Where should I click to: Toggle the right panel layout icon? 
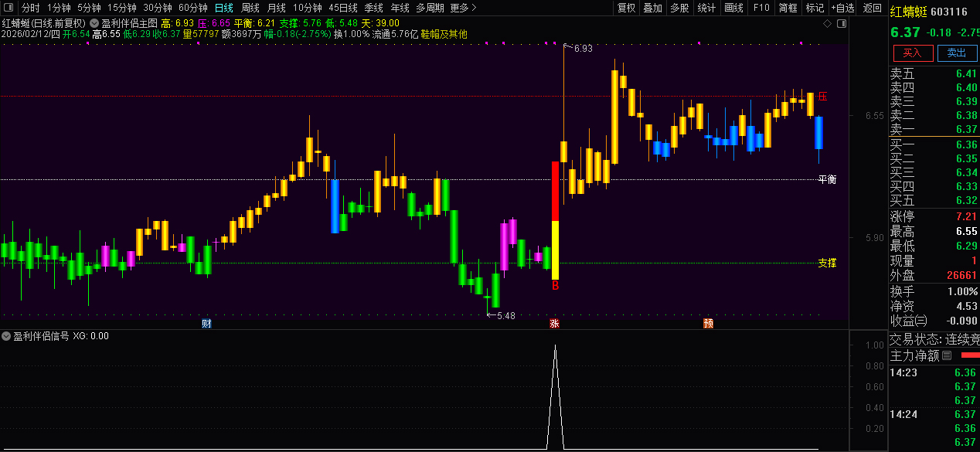[x=842, y=24]
